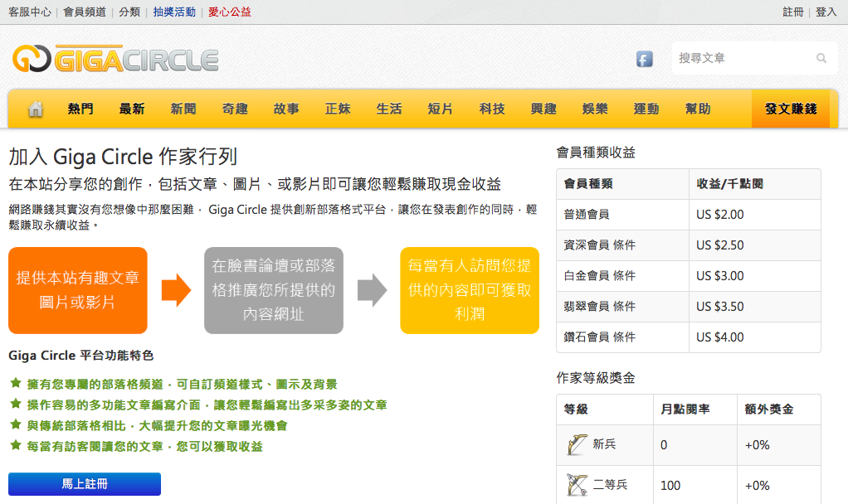Screen dimensions: 848x504
Task: Select the 短片 navigation tab
Action: coord(441,109)
